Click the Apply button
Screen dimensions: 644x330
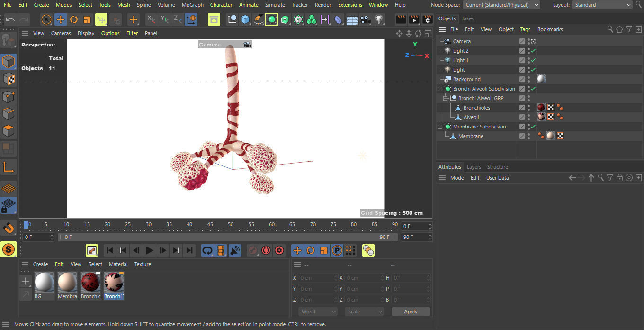(411, 312)
